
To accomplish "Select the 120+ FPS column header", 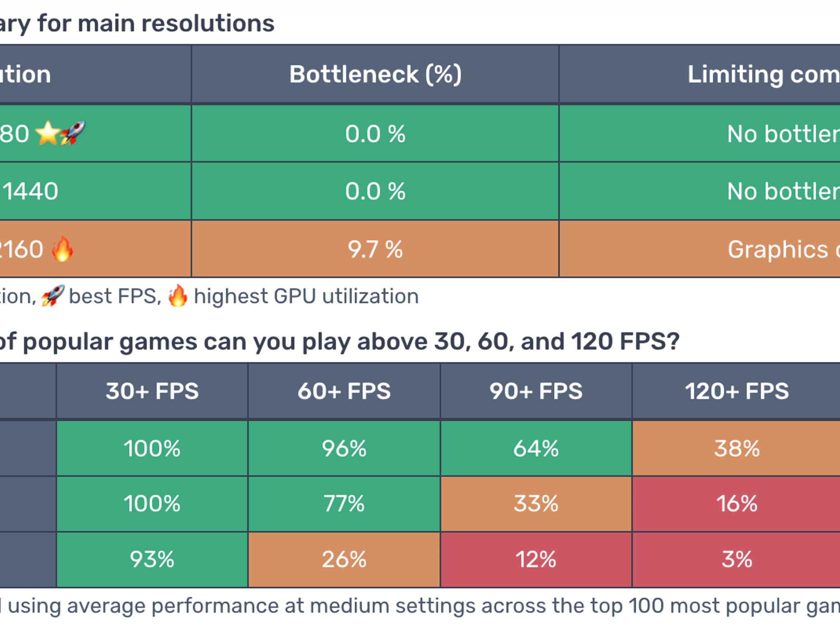I will click(x=737, y=391).
